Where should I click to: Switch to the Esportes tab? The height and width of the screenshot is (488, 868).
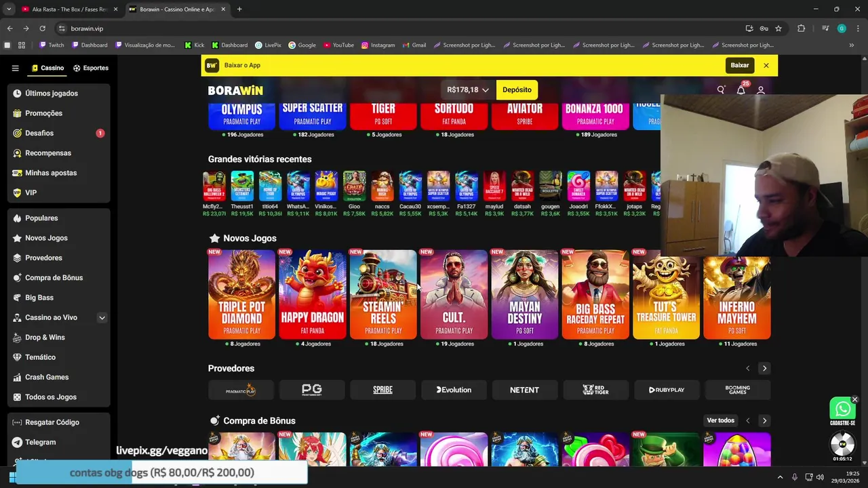point(91,68)
